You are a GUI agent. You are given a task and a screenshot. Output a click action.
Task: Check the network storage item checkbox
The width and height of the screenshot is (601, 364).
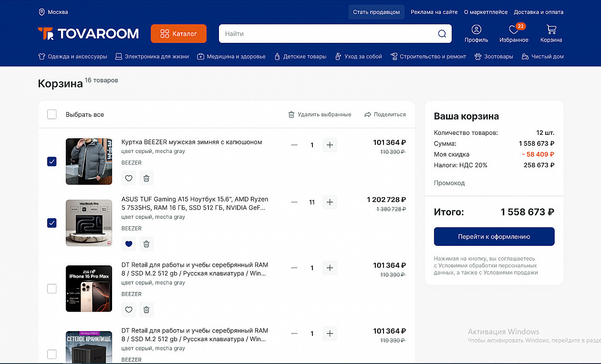(52, 354)
